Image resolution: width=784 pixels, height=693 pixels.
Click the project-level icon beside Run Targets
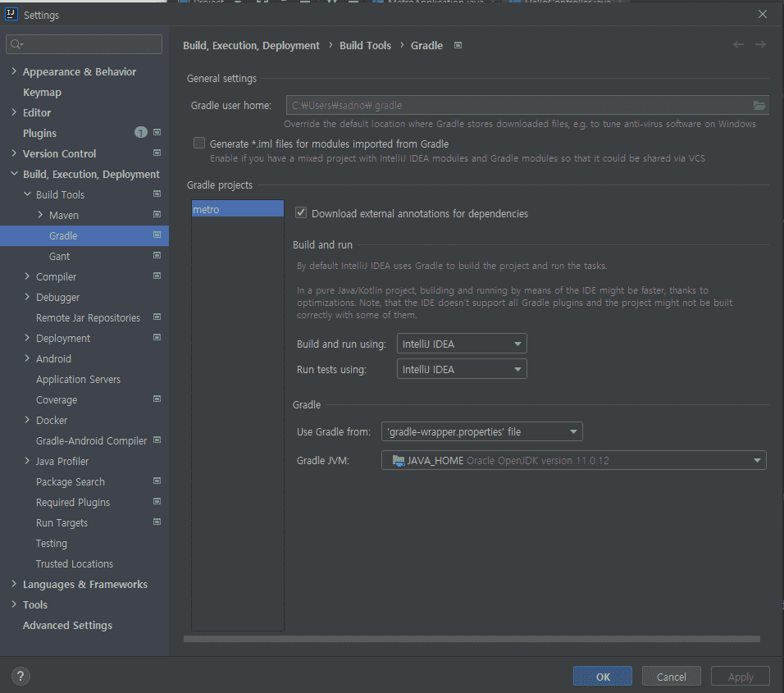[157, 522]
